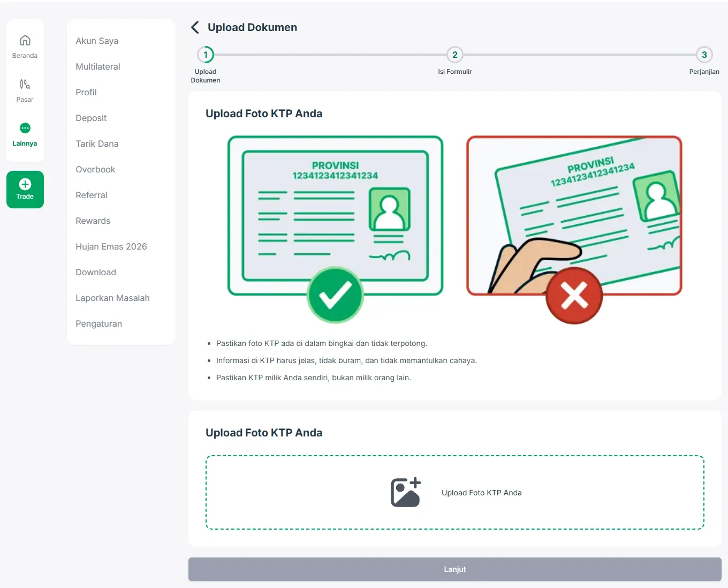Select Overbook in the side menu
This screenshot has height=588, width=728.
coord(95,169)
